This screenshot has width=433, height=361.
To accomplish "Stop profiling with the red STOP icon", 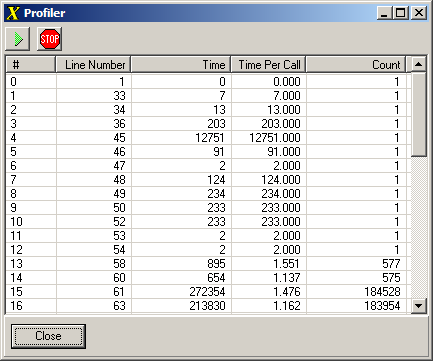I will point(50,39).
